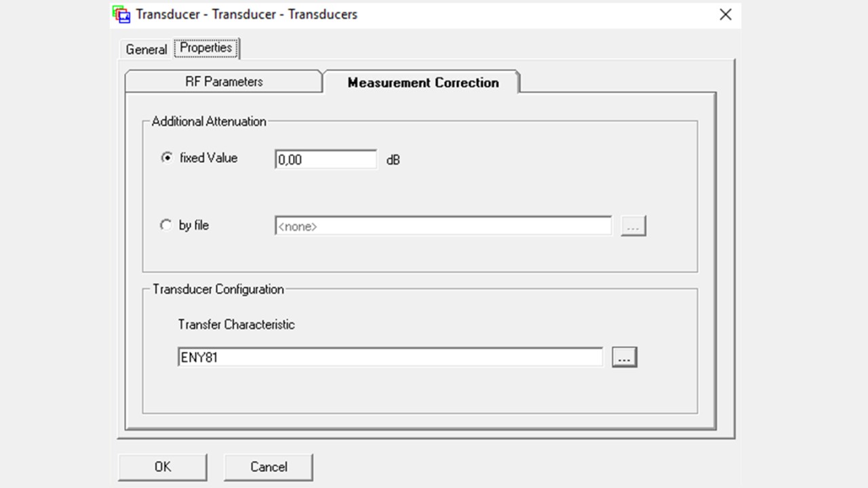The height and width of the screenshot is (488, 868).
Task: Switch to the RF Parameters tab
Action: point(224,81)
